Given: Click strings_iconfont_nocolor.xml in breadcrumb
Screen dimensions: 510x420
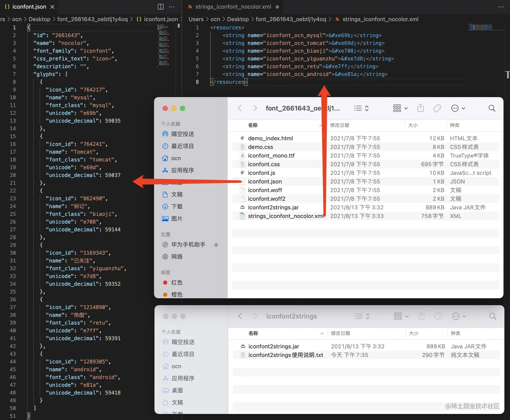Looking at the screenshot, I should click(x=380, y=19).
